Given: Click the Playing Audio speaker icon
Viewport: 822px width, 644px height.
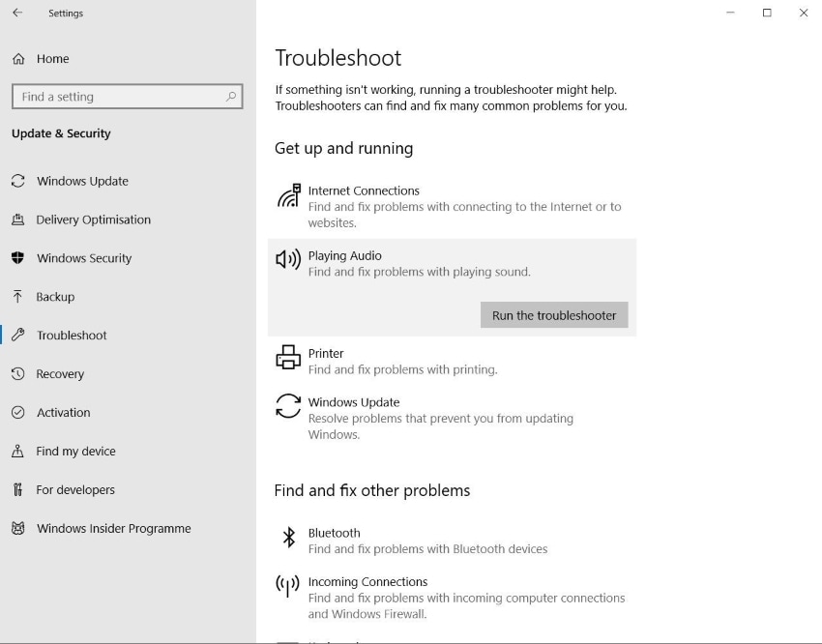Looking at the screenshot, I should pos(288,259).
